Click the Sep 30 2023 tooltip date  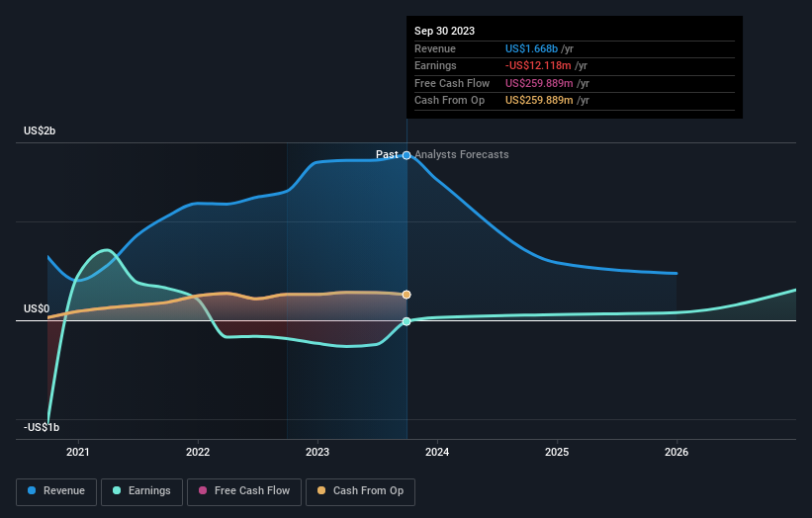(444, 31)
